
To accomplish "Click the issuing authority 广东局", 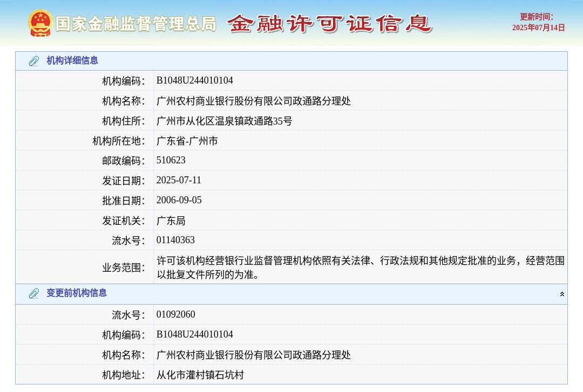I will point(171,221).
